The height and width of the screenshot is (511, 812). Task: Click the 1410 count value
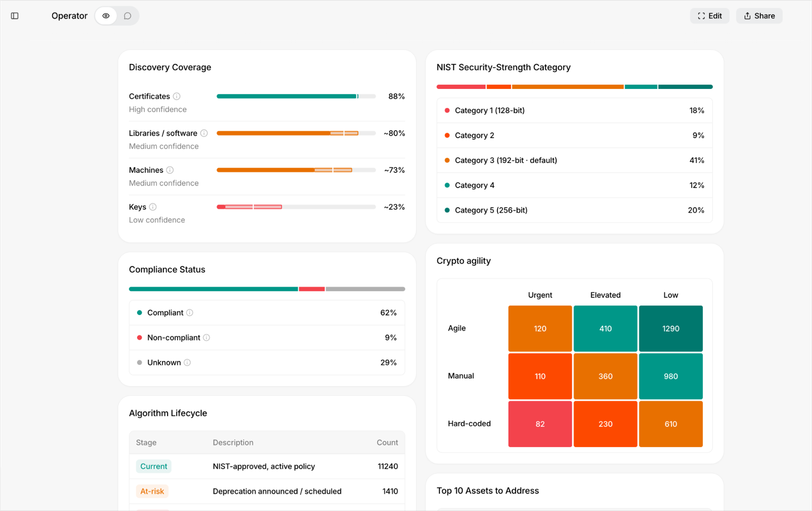tap(390, 491)
